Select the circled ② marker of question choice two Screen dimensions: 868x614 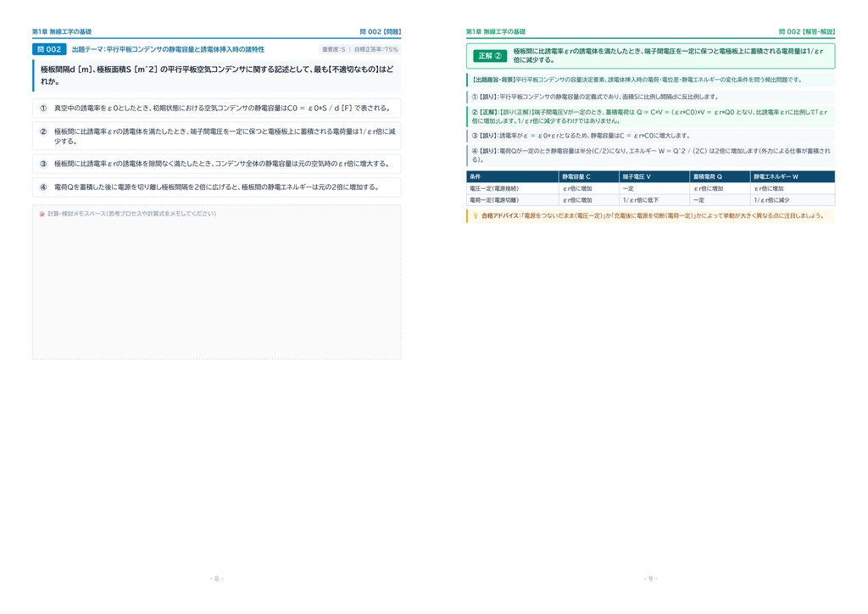[x=43, y=131]
